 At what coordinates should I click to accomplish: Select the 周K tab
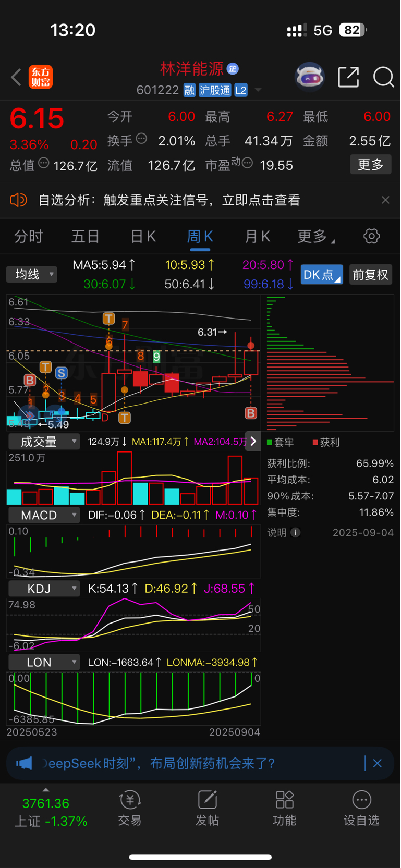(x=200, y=237)
